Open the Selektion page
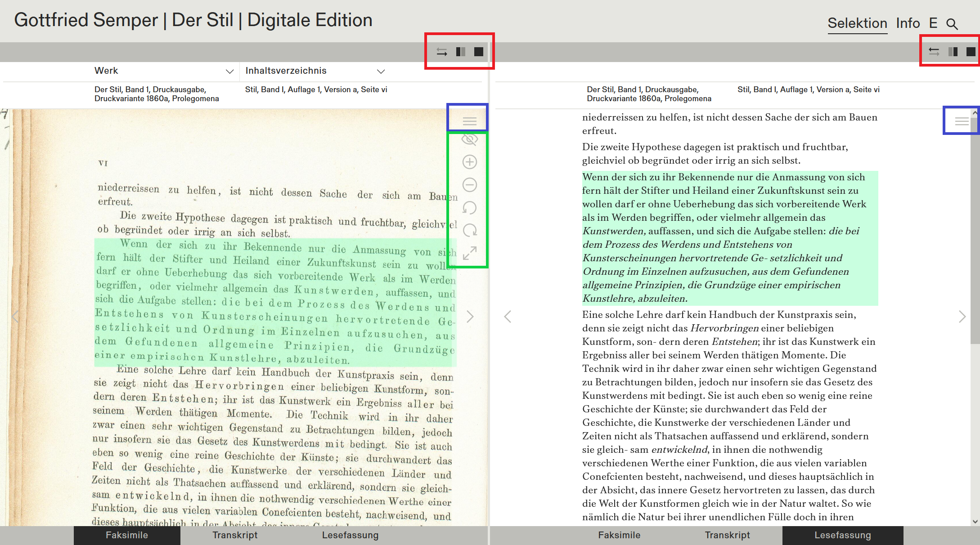 [x=858, y=23]
